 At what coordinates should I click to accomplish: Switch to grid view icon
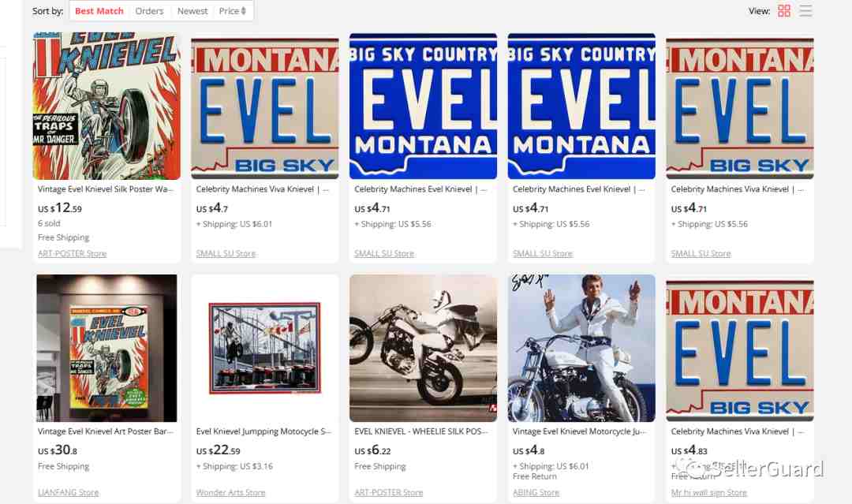point(783,11)
